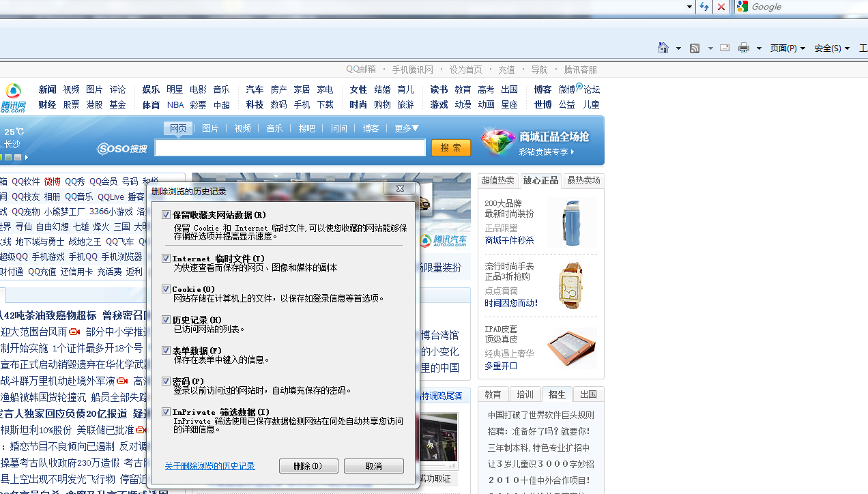Viewport: 868px width, 494px height.
Task: Select the 网页 search tab
Action: (x=178, y=128)
